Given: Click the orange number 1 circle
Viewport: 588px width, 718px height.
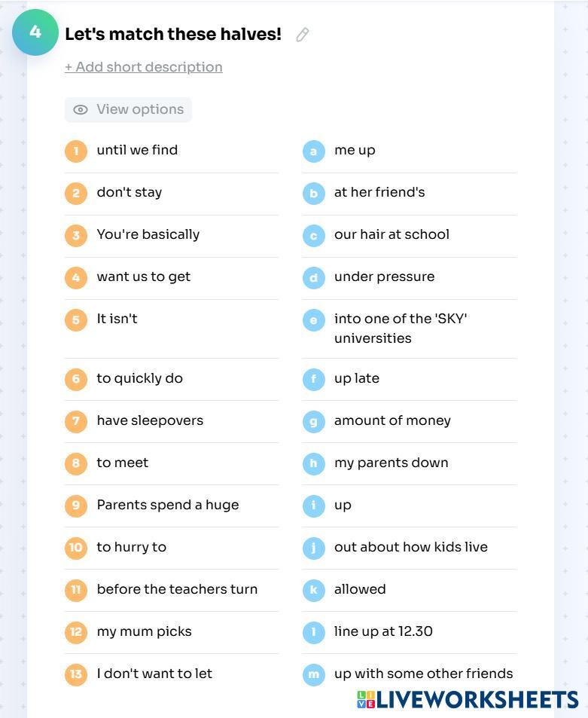Looking at the screenshot, I should click(x=76, y=151).
